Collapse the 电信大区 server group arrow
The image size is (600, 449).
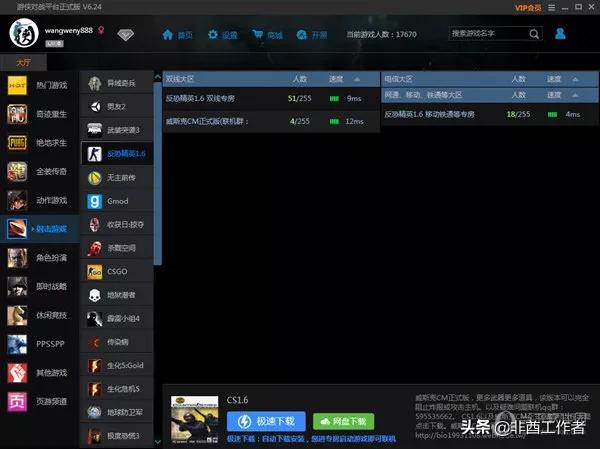click(576, 79)
